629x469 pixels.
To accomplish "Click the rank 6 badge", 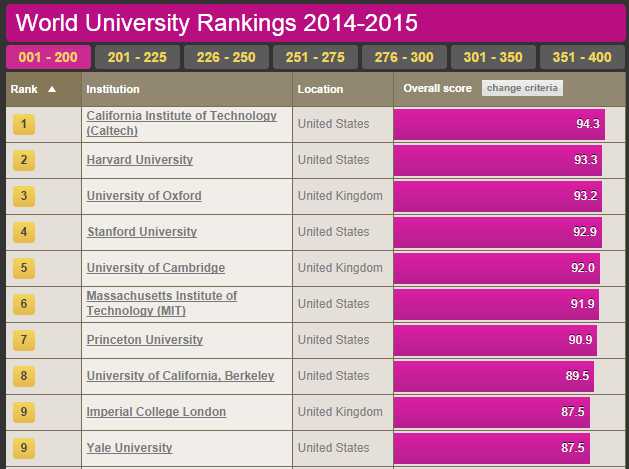I will [24, 304].
